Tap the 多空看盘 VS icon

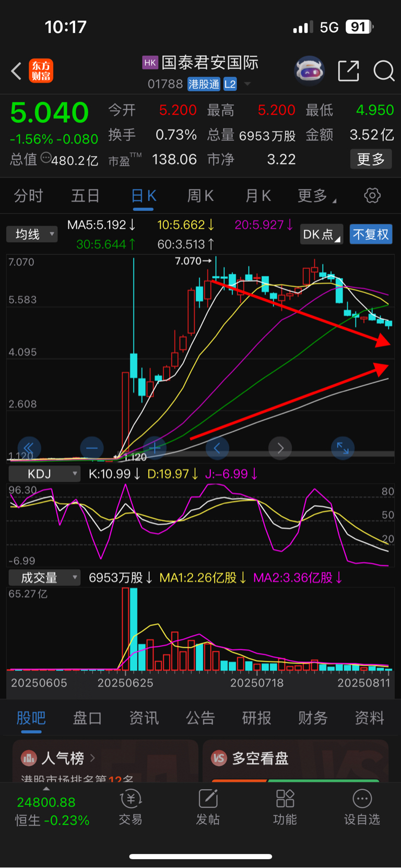coord(219,758)
